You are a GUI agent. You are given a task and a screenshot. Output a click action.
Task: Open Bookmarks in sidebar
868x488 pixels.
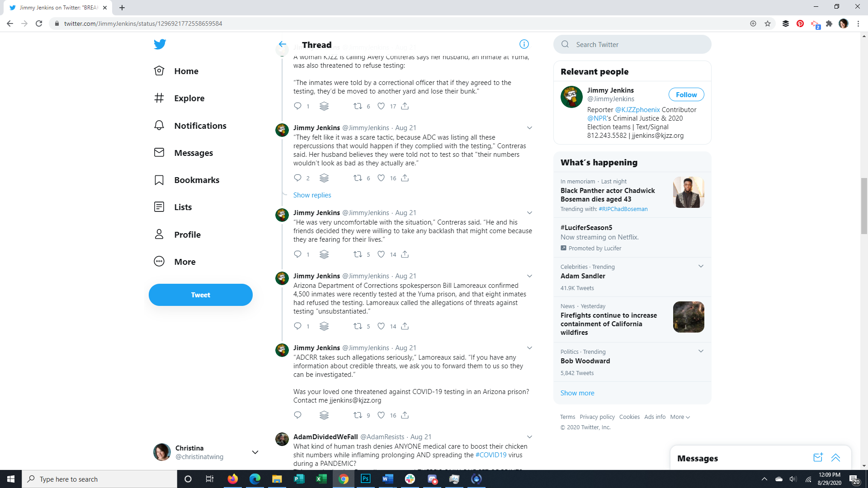(196, 180)
